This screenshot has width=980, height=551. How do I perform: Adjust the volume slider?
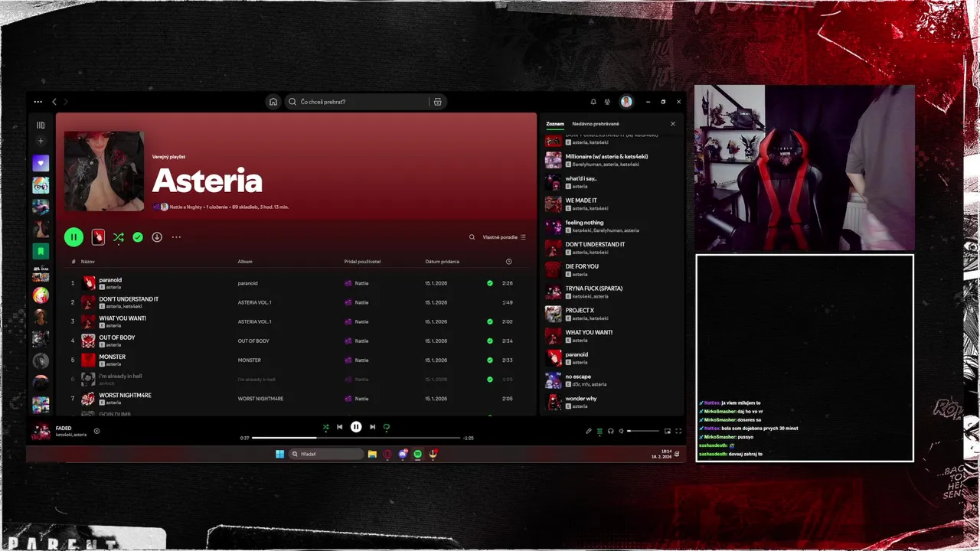point(643,431)
